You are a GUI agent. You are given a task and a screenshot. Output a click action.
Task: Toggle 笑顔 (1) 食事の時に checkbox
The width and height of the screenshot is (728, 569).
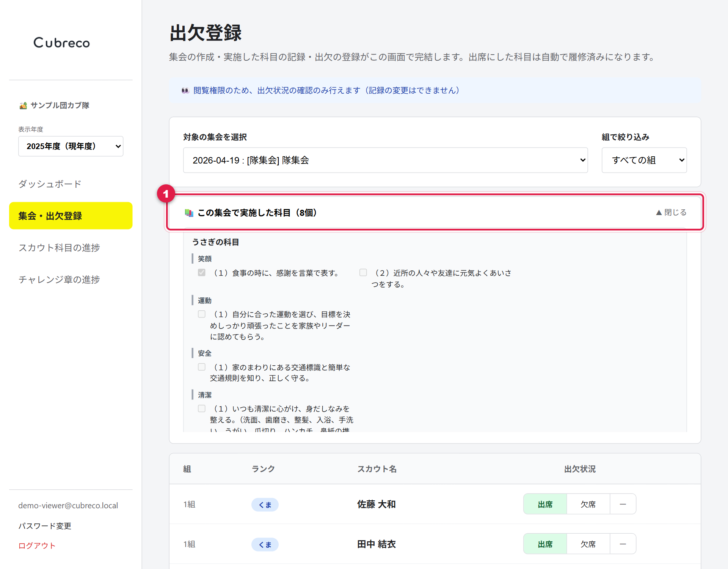(x=202, y=273)
